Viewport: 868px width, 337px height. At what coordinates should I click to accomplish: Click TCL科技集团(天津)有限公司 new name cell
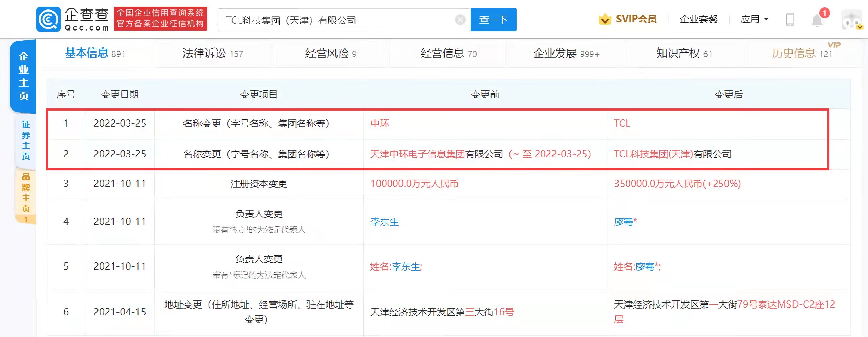672,154
